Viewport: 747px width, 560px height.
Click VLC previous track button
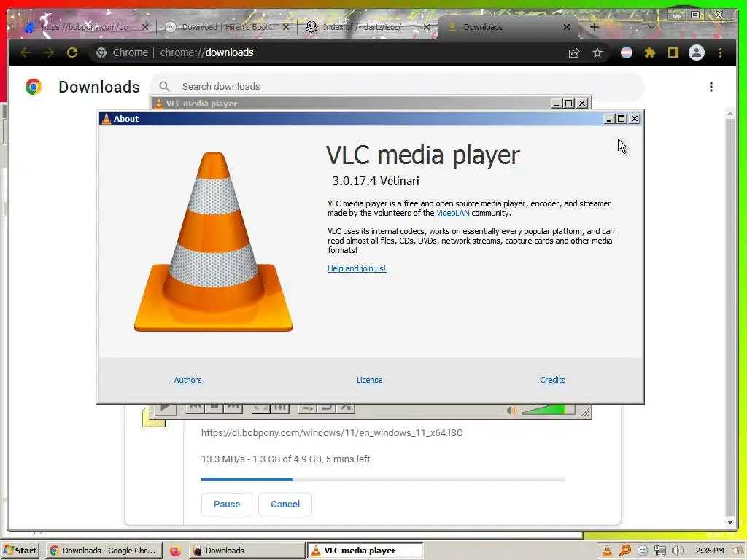pos(196,408)
